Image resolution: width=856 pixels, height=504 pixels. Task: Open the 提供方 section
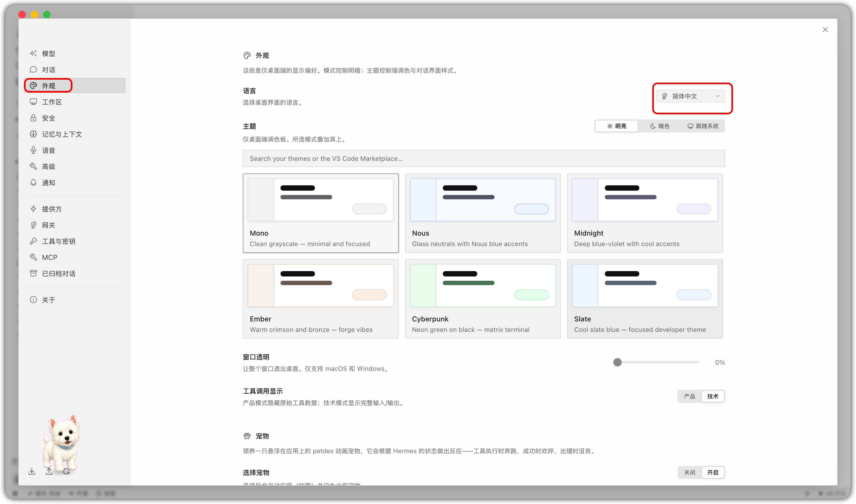point(75,209)
